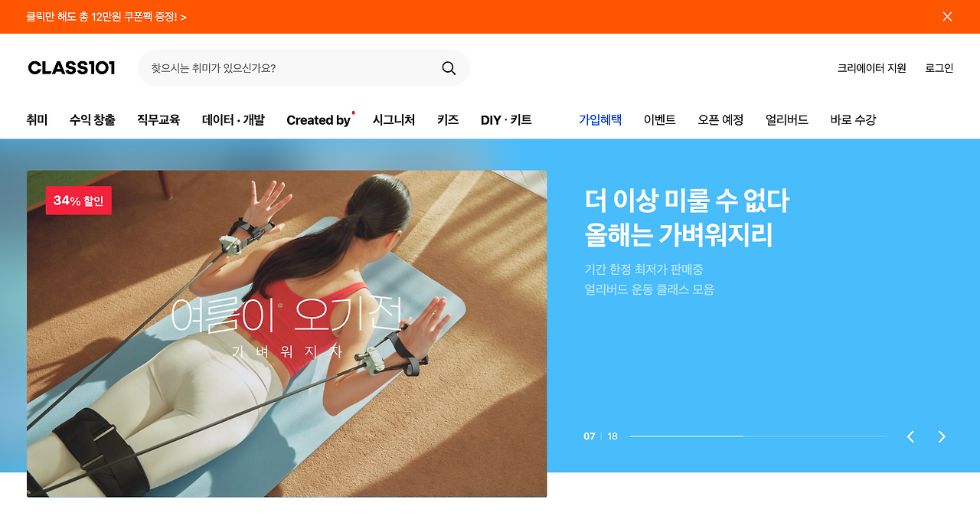Click the hobby search input field
The image size is (980, 529).
tap(291, 68)
